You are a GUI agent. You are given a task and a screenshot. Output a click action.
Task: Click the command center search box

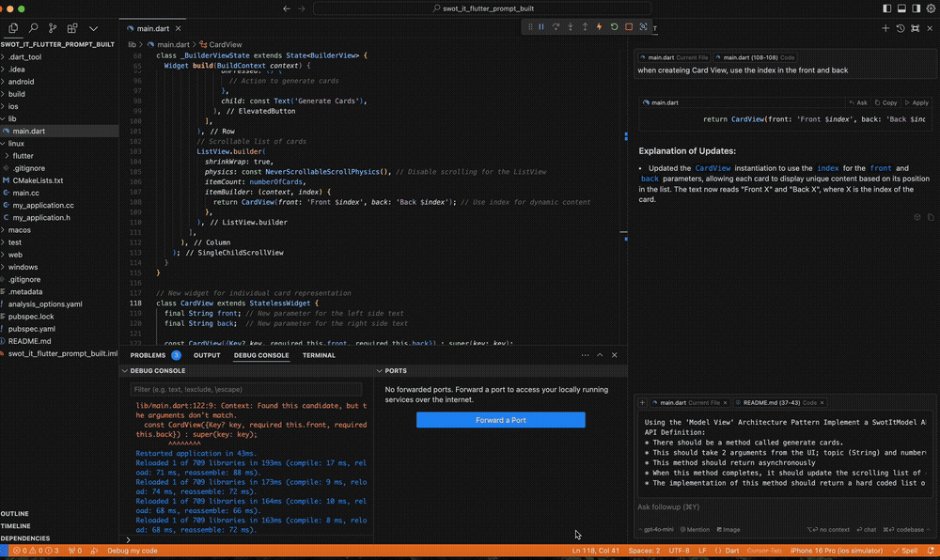(482, 8)
